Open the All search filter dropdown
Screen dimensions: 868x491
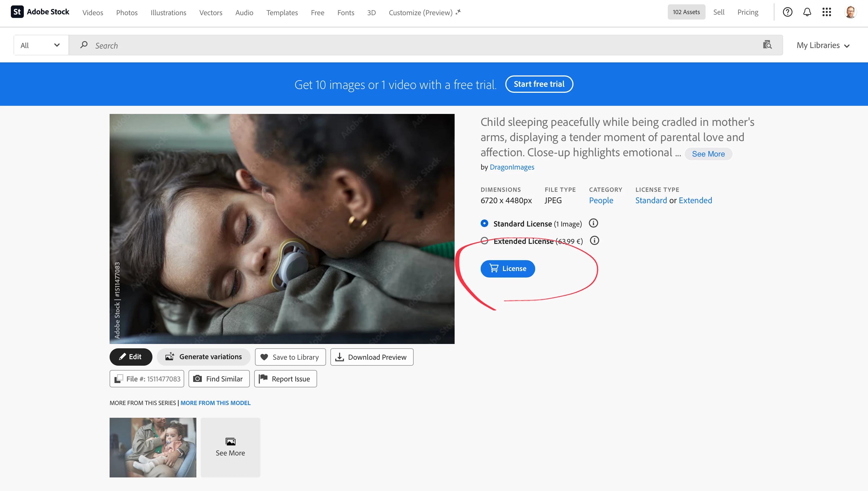[40, 45]
